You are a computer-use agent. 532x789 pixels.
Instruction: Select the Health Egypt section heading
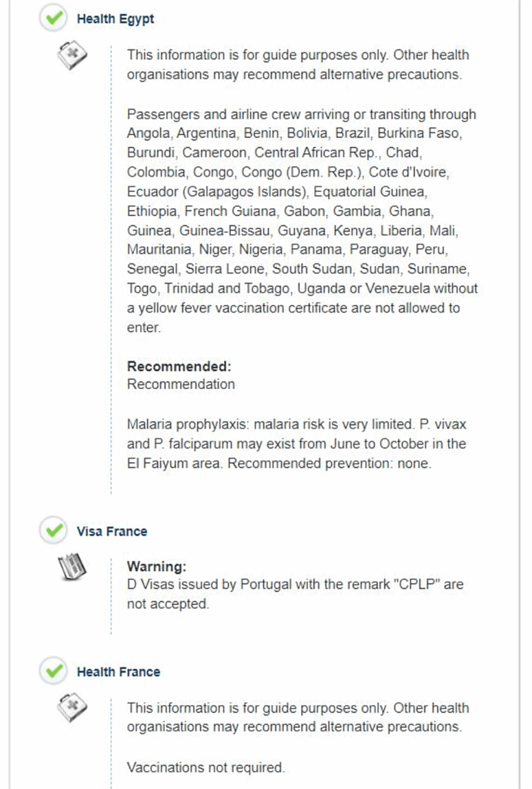click(115, 19)
